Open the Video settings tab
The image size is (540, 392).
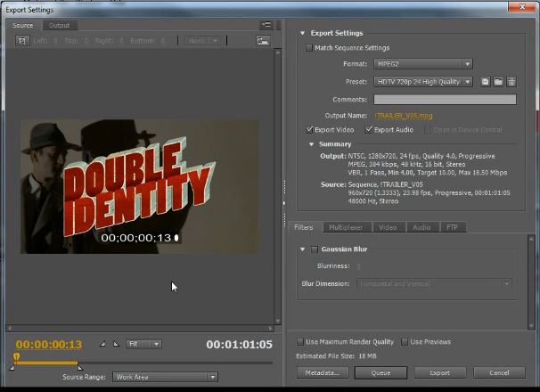388,227
